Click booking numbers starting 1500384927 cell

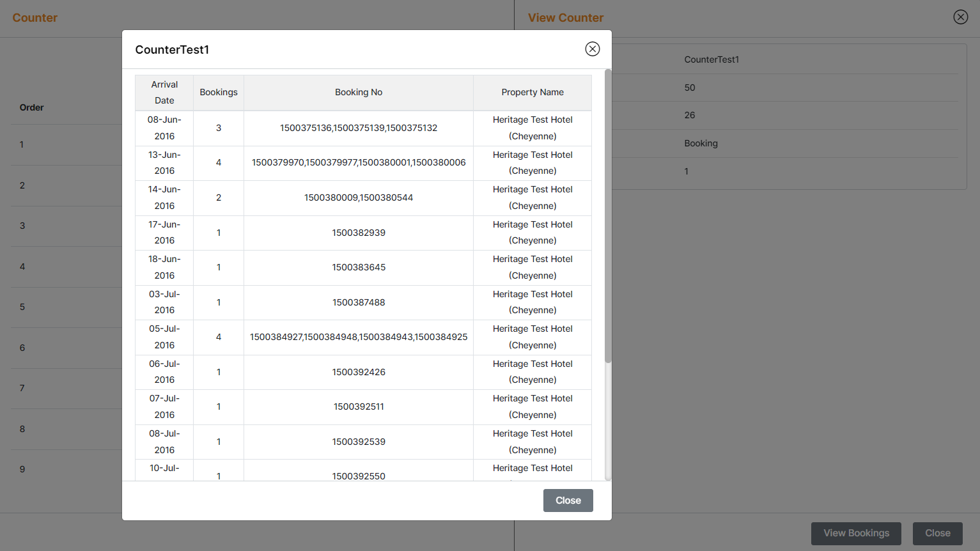tap(359, 337)
